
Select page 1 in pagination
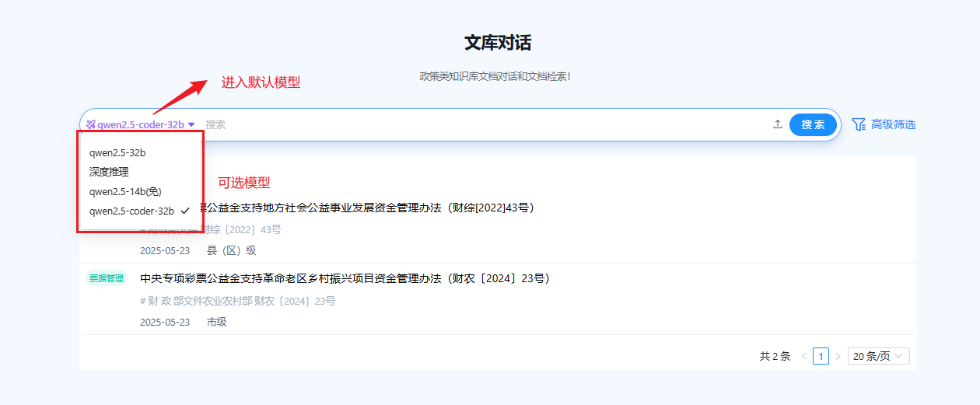click(x=821, y=356)
